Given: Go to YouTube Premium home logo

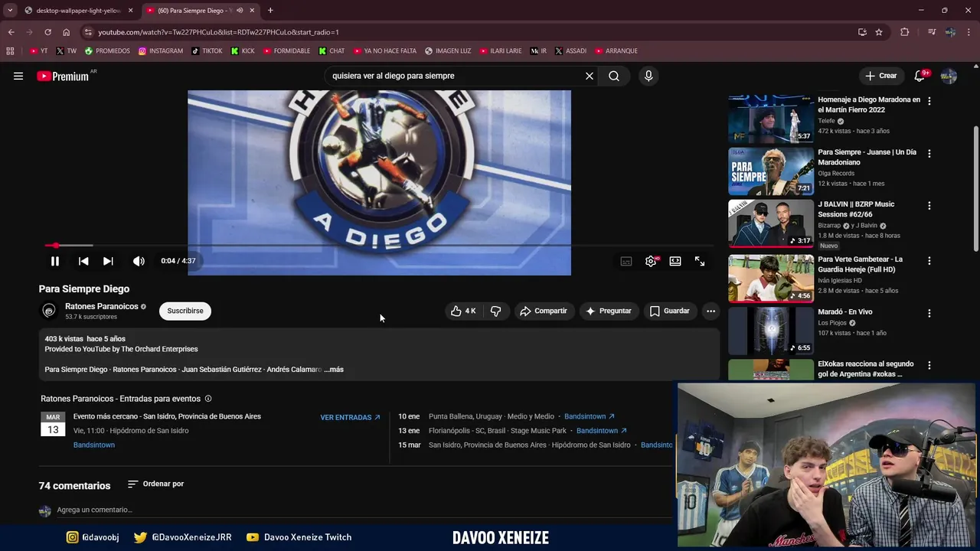Looking at the screenshot, I should click(63, 76).
